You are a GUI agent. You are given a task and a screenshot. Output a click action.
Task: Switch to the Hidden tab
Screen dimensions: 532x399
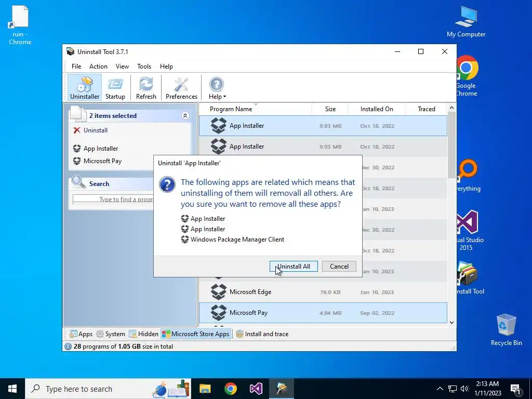(x=143, y=334)
